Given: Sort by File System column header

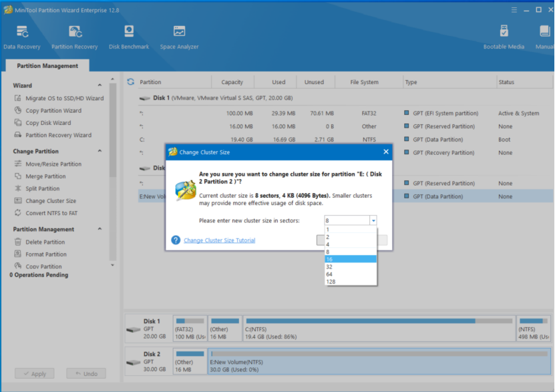Looking at the screenshot, I should click(364, 82).
